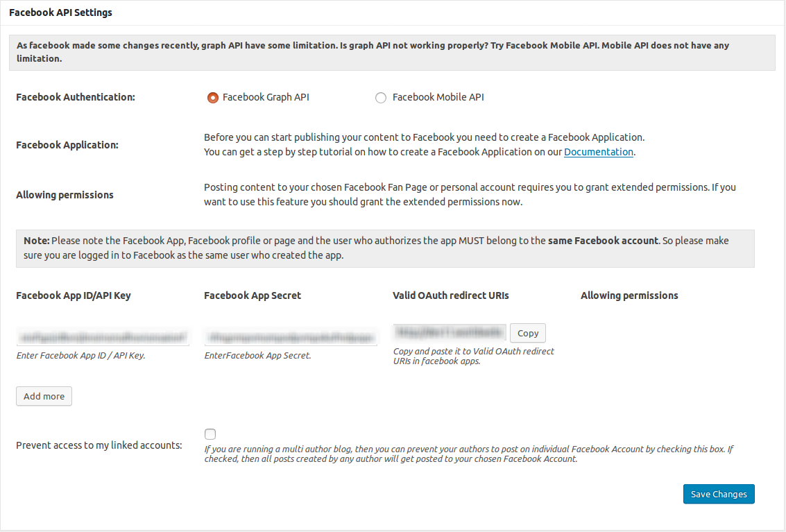Image resolution: width=786 pixels, height=532 pixels.
Task: Click the 'Note:' same Facebook account notice box
Action: [x=385, y=248]
